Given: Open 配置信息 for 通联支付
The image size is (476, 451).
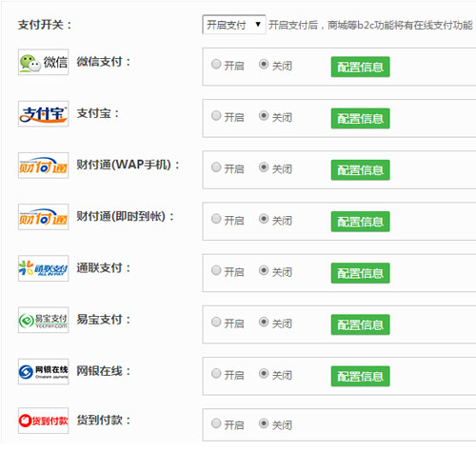Looking at the screenshot, I should [x=360, y=273].
